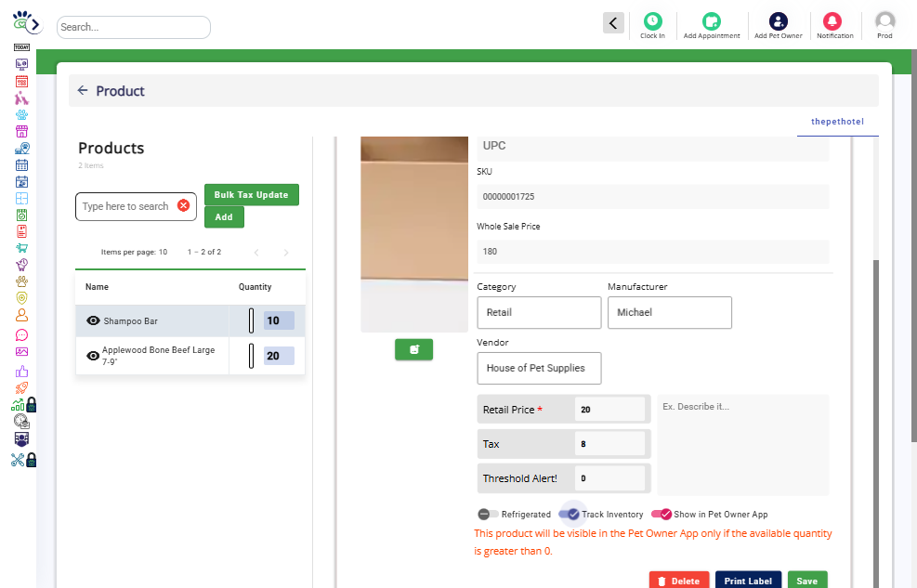This screenshot has height=588, width=917.
Task: Open the light-blue paw sidebar icon
Action: [21, 114]
